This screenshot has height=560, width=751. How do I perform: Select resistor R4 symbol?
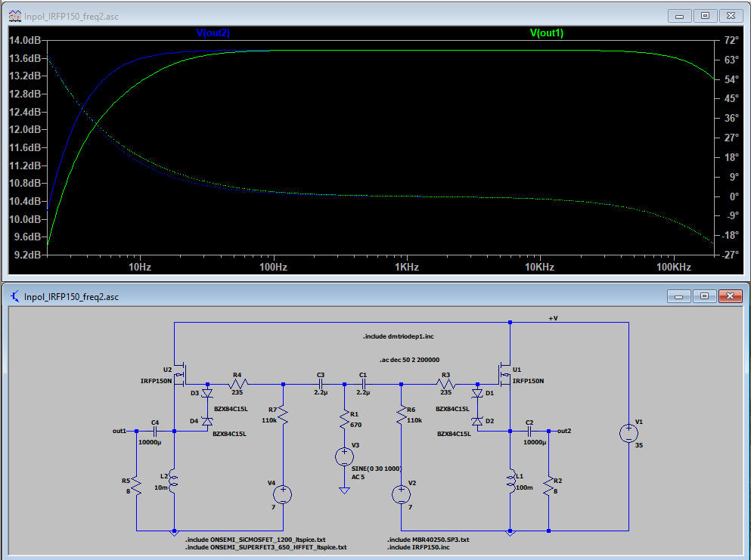[237, 384]
